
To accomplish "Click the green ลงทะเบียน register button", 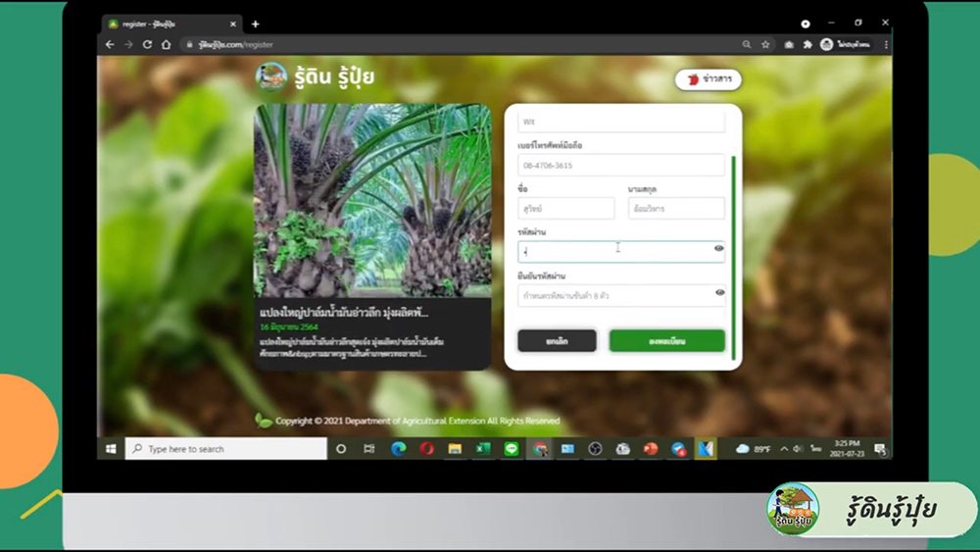I will point(666,340).
